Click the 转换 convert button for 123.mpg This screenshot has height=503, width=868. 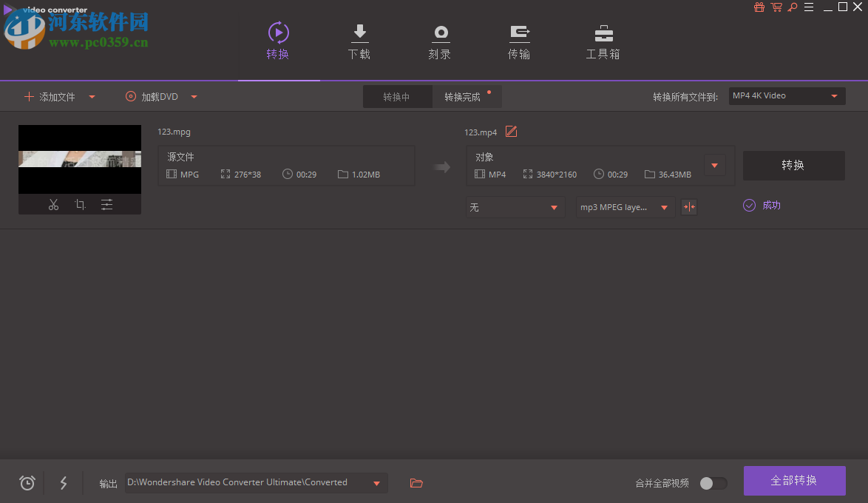tap(793, 165)
